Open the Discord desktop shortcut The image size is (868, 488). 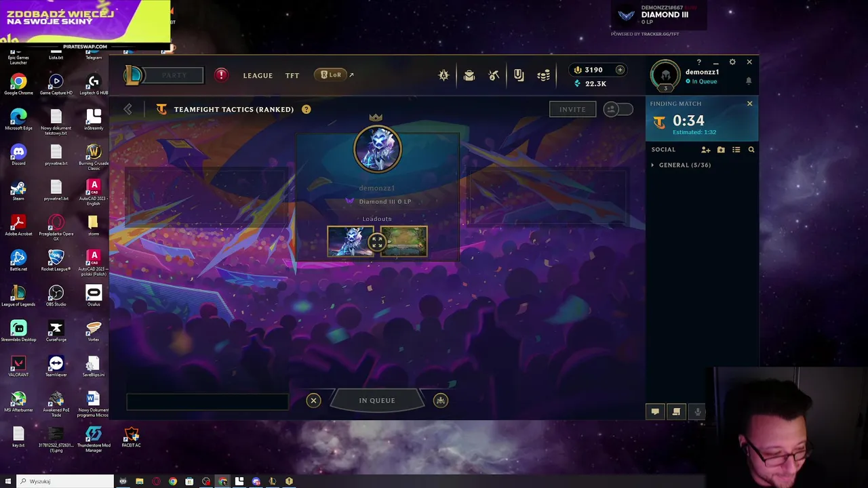click(x=18, y=154)
